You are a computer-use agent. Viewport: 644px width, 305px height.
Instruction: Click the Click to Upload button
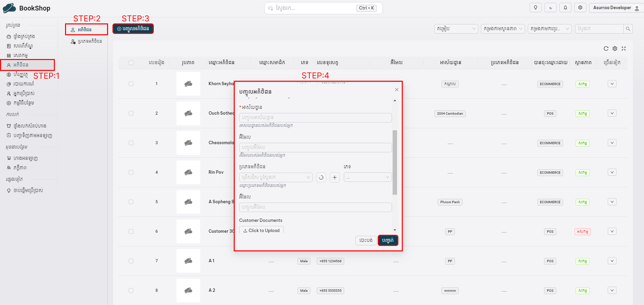pos(262,230)
